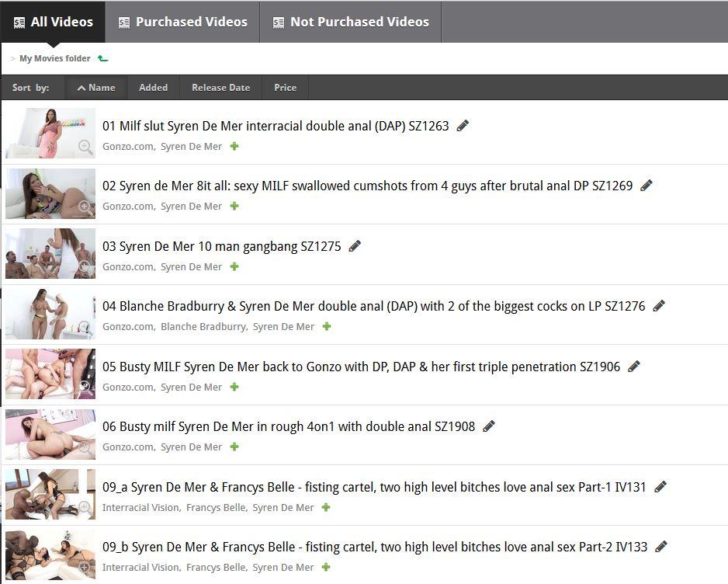Sort videos by Release Date
The width and height of the screenshot is (728, 584).
click(220, 88)
